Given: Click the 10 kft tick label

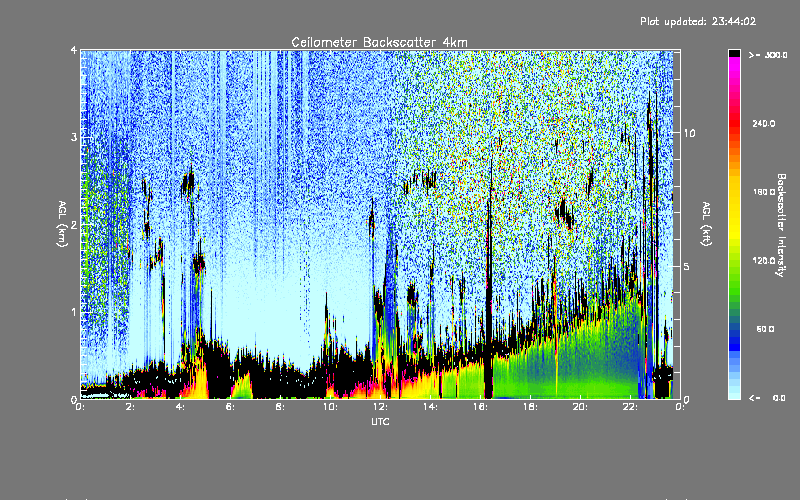Looking at the screenshot, I should pyautogui.click(x=689, y=133).
